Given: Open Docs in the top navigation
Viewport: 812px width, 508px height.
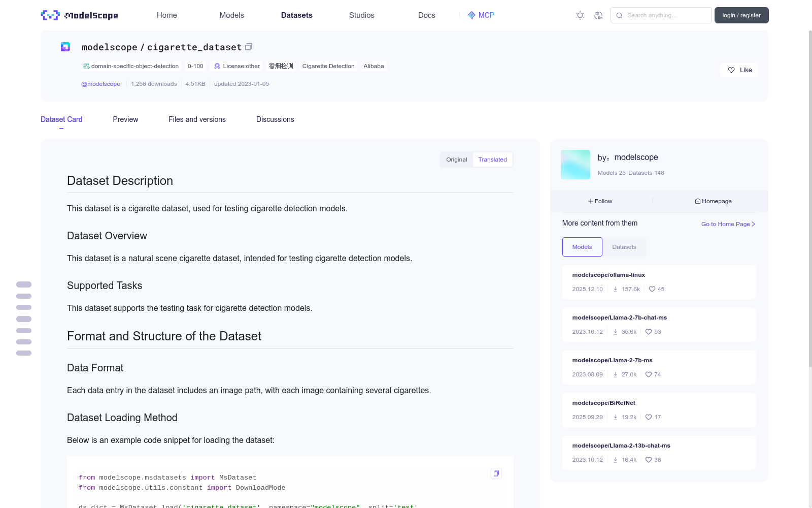Looking at the screenshot, I should 427,15.
